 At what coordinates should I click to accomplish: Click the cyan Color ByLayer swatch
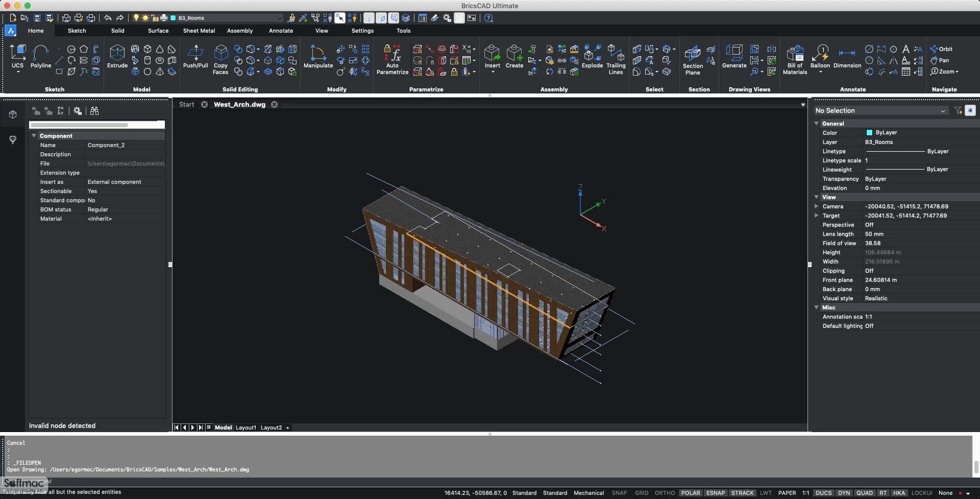click(869, 132)
